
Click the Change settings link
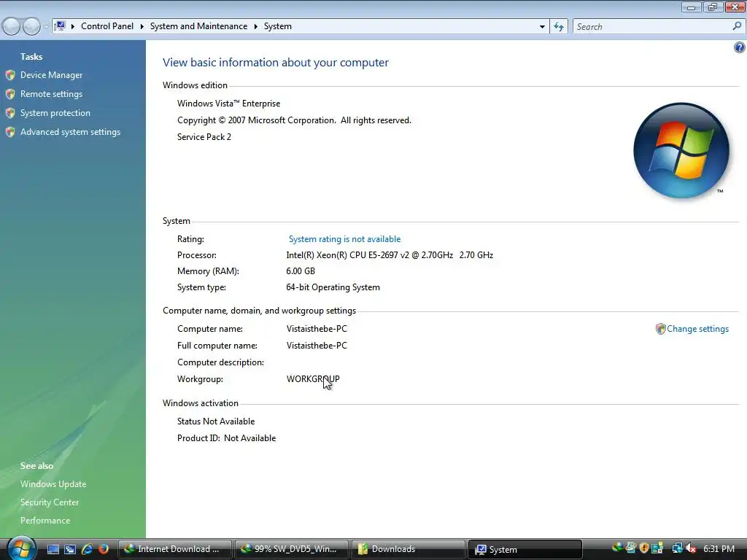(697, 329)
